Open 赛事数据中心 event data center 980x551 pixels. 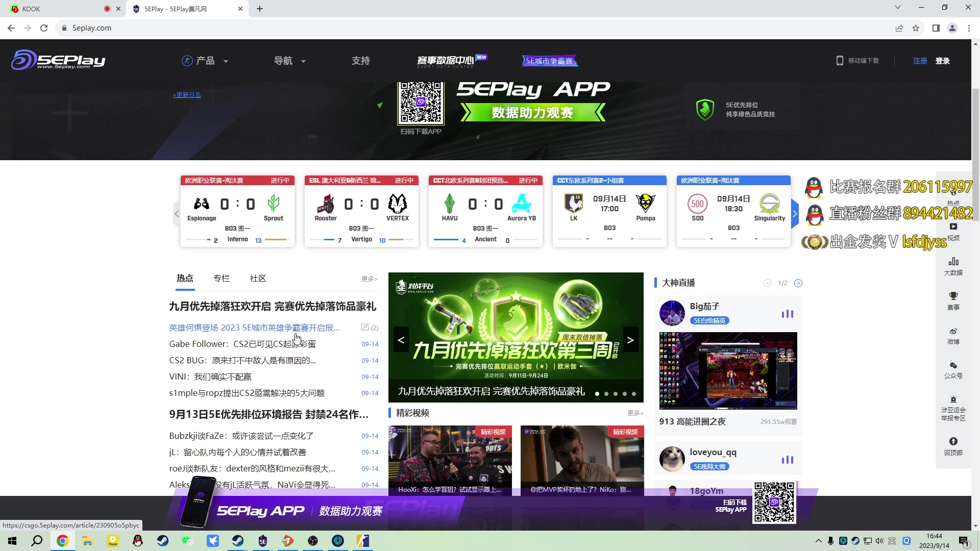[451, 61]
